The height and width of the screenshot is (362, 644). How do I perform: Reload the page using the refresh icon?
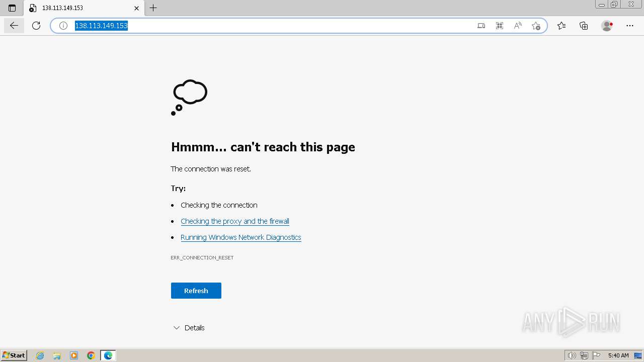[36, 26]
